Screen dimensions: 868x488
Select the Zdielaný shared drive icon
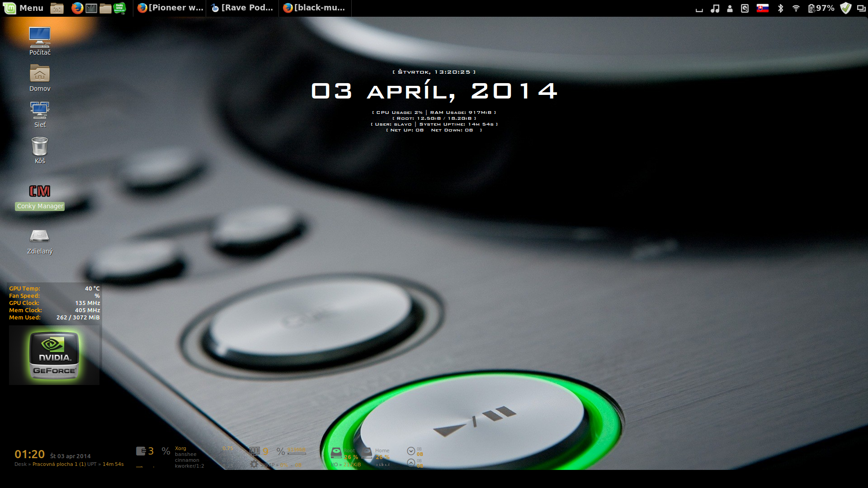(x=40, y=241)
